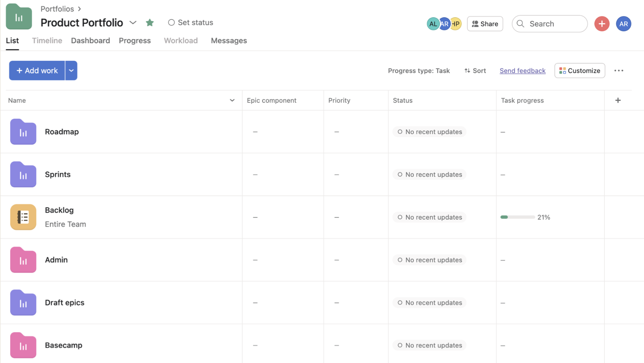Focus the Search input field
Screen dimensions: 644x363
550,24
